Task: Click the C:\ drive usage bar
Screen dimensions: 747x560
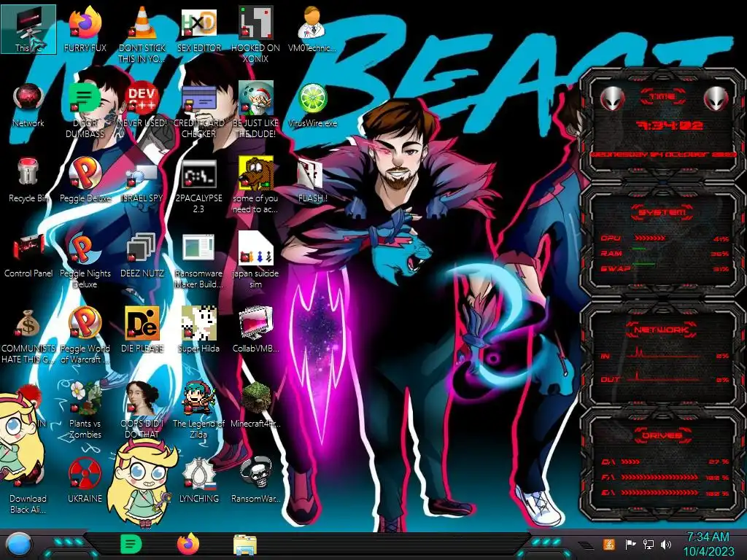Action: 630,462
